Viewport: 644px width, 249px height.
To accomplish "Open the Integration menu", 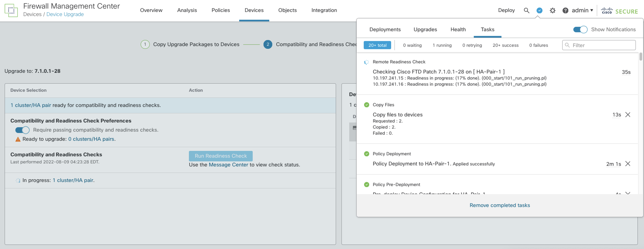I will 324,10.
